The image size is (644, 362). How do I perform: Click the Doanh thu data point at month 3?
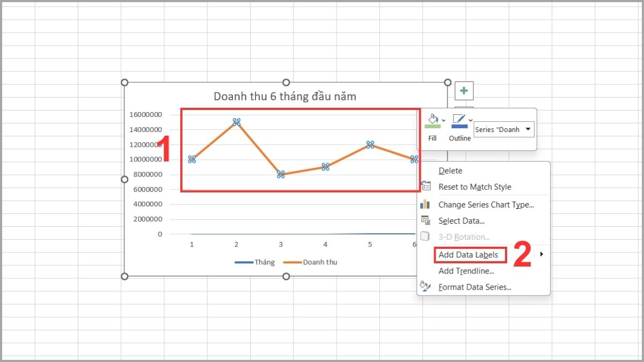pos(281,174)
